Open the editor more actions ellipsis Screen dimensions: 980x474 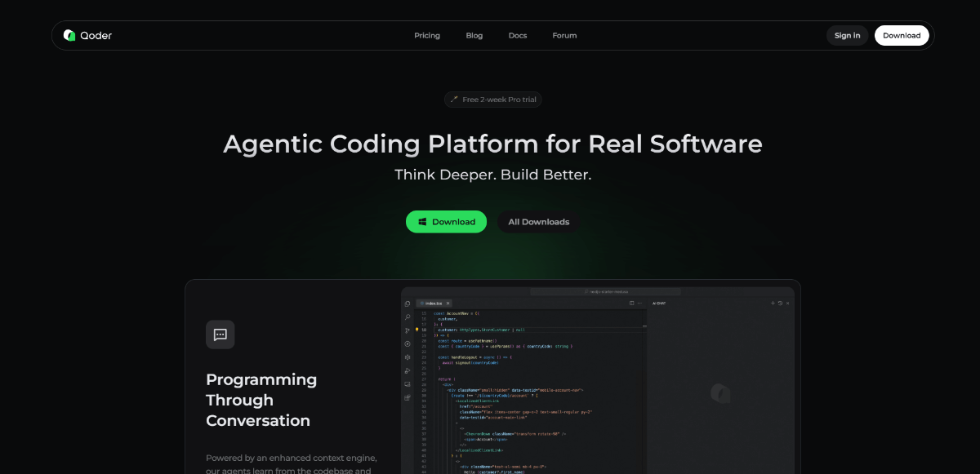[639, 303]
